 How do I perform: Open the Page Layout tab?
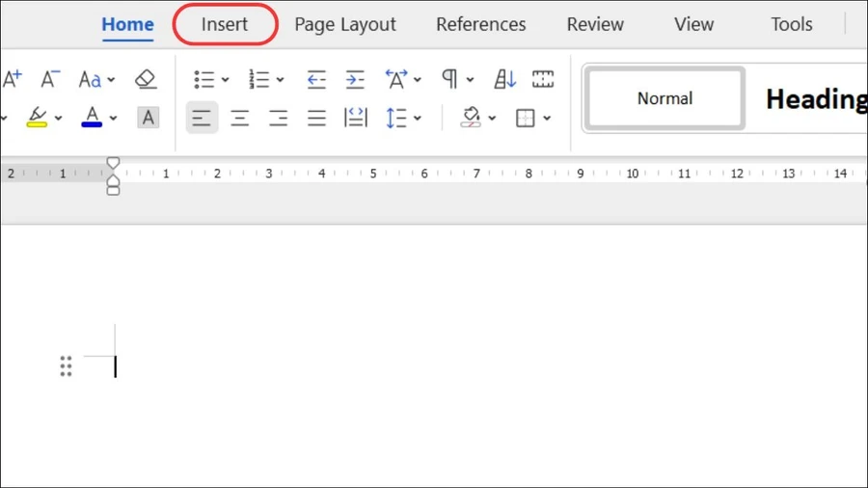(x=345, y=24)
